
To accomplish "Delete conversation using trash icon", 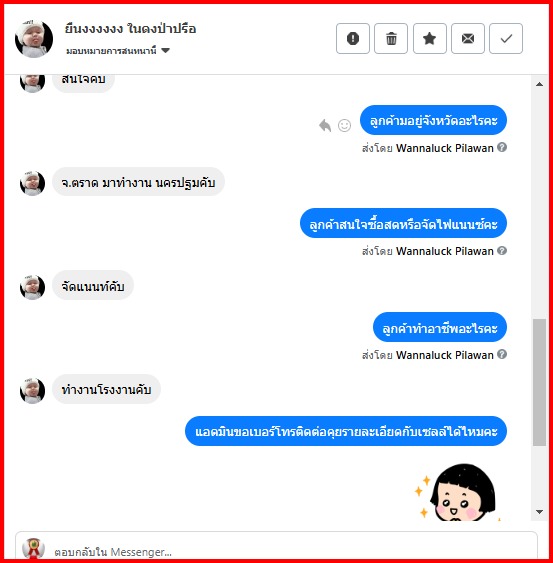I will [391, 38].
